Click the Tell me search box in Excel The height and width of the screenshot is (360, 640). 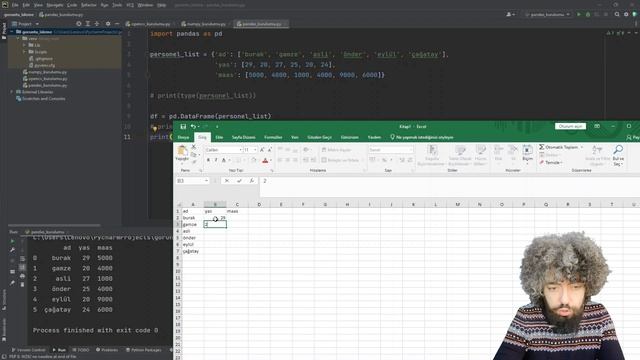coord(422,138)
